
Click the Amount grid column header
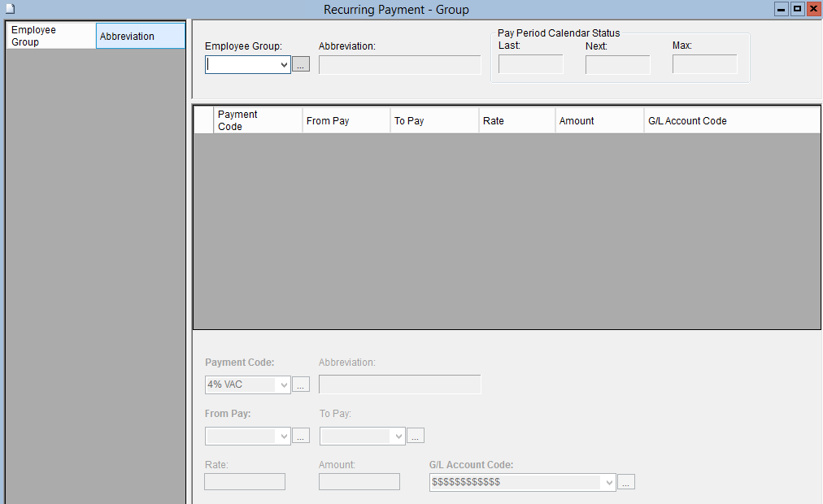click(577, 120)
